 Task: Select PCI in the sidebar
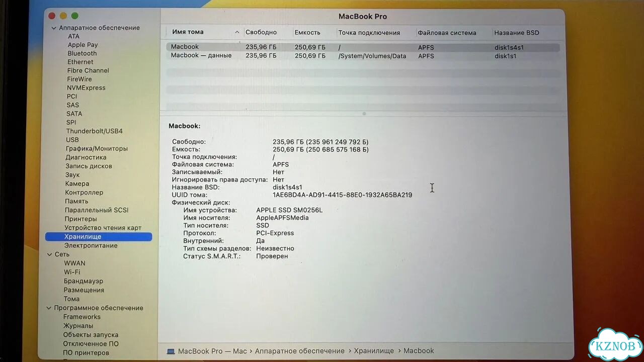pos(72,96)
